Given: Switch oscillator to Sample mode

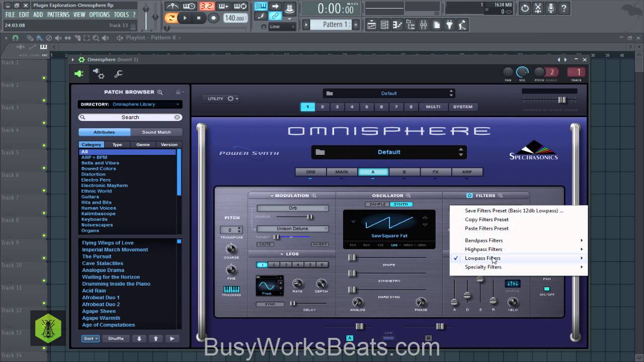Looking at the screenshot, I should (377, 204).
